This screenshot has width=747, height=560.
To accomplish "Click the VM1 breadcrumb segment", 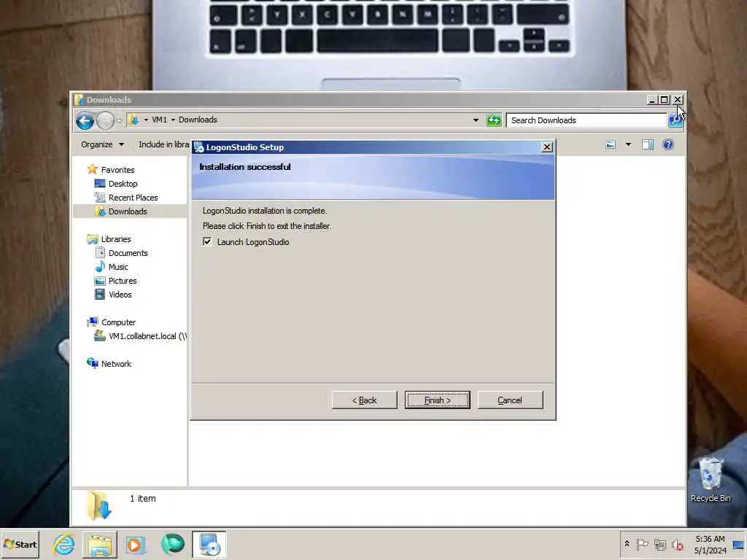I will [x=159, y=120].
